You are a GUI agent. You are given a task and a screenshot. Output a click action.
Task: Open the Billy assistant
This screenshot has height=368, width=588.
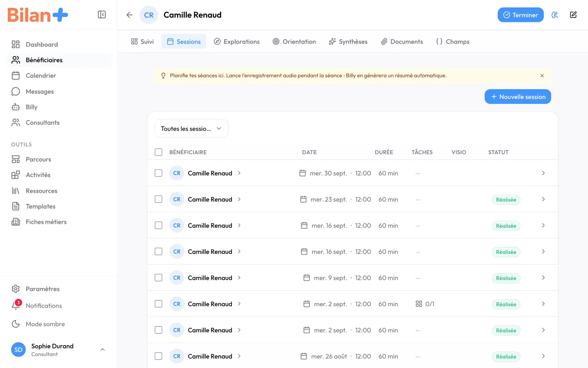pos(59,107)
